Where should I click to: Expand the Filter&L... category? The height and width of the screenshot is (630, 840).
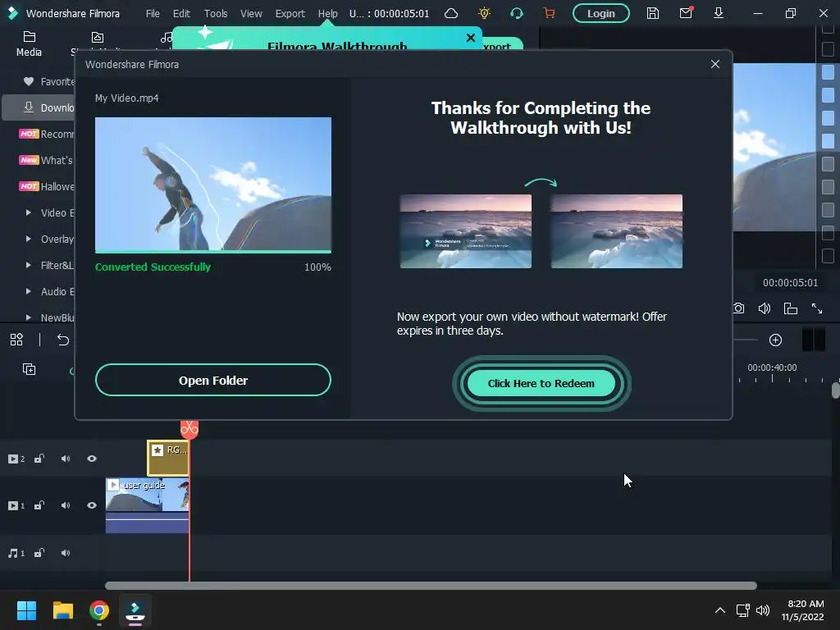pyautogui.click(x=29, y=265)
